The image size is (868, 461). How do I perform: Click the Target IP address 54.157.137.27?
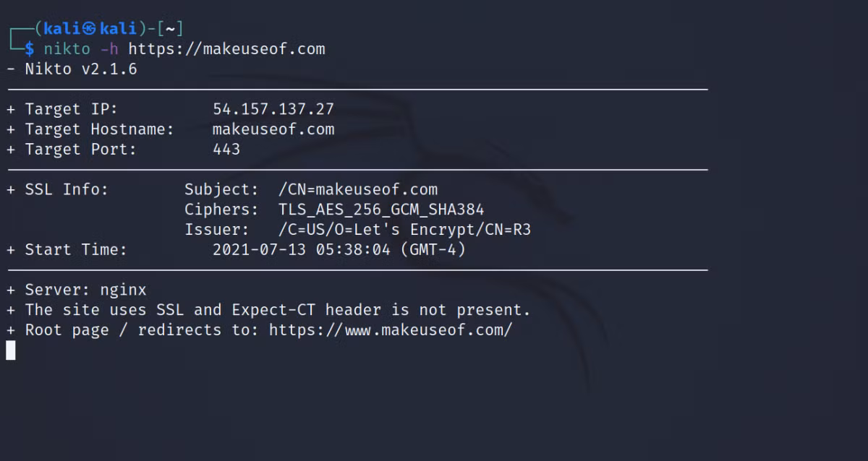click(273, 109)
